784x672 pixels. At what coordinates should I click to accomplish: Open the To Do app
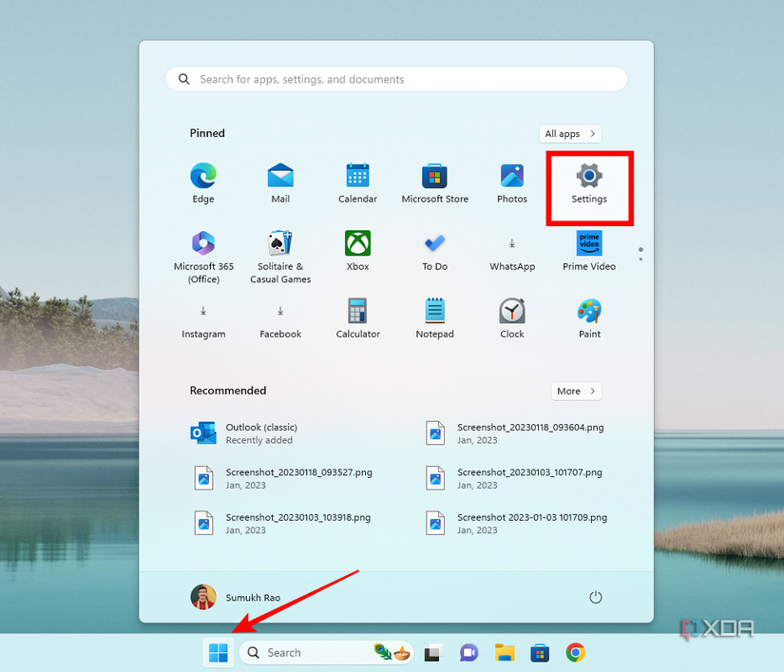click(x=434, y=250)
